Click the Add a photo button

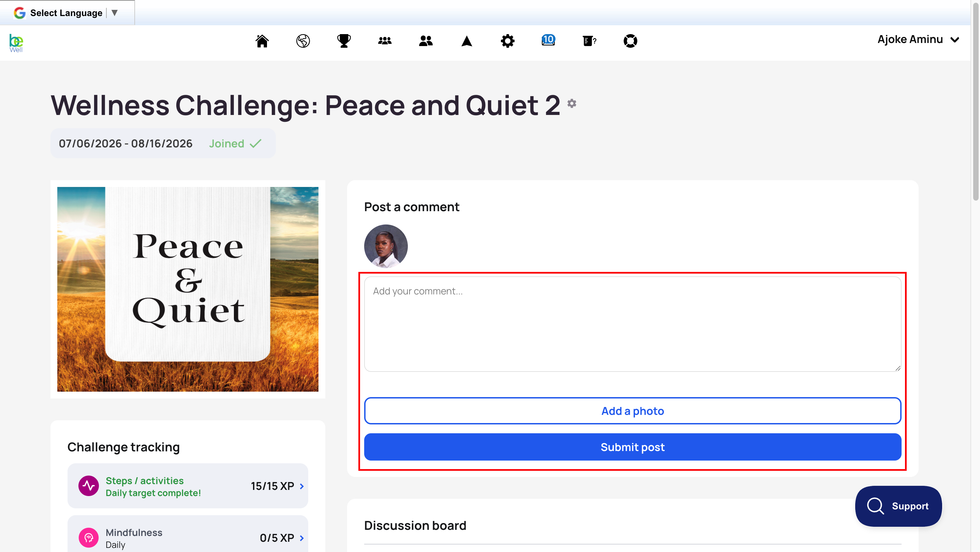[x=632, y=411]
